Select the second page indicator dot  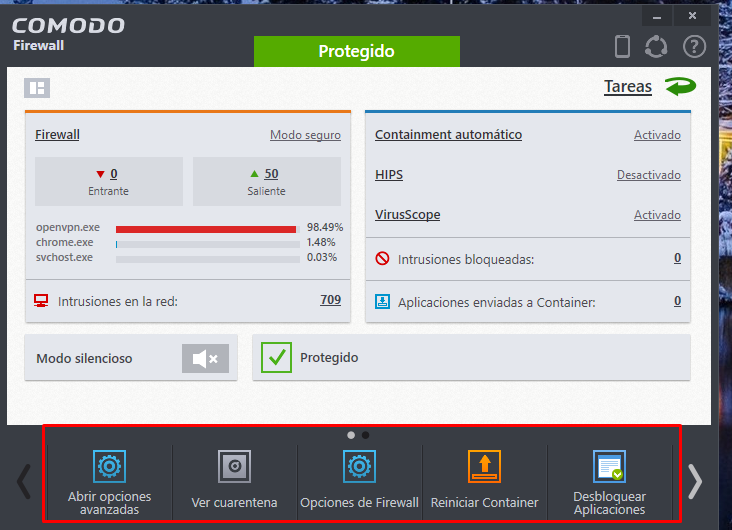tap(366, 435)
